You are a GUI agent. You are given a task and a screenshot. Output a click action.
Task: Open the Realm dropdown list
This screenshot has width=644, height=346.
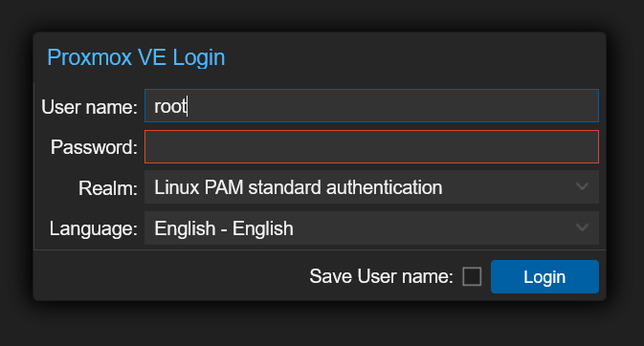[371, 187]
